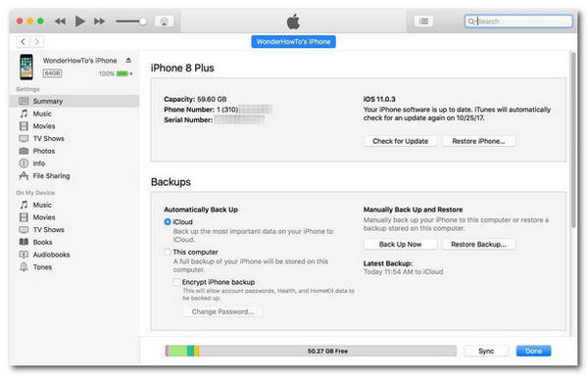Go back with the left chevron
The image size is (588, 376).
(24, 41)
